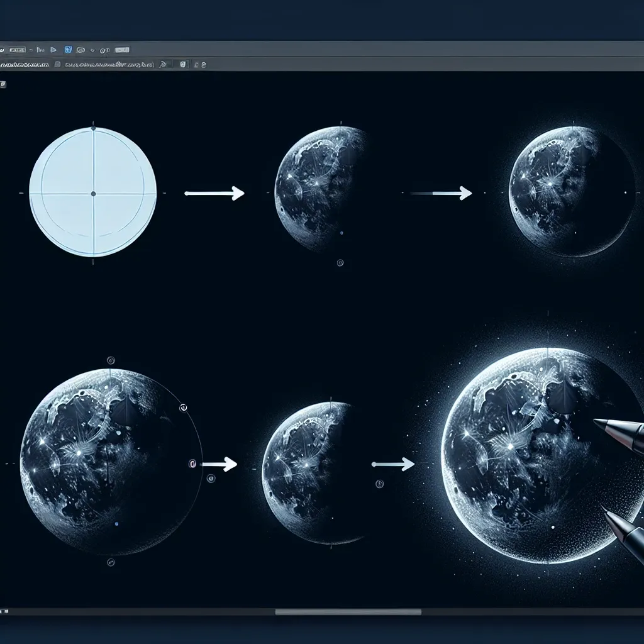Select the blue app icon in the toolbar

coord(68,49)
